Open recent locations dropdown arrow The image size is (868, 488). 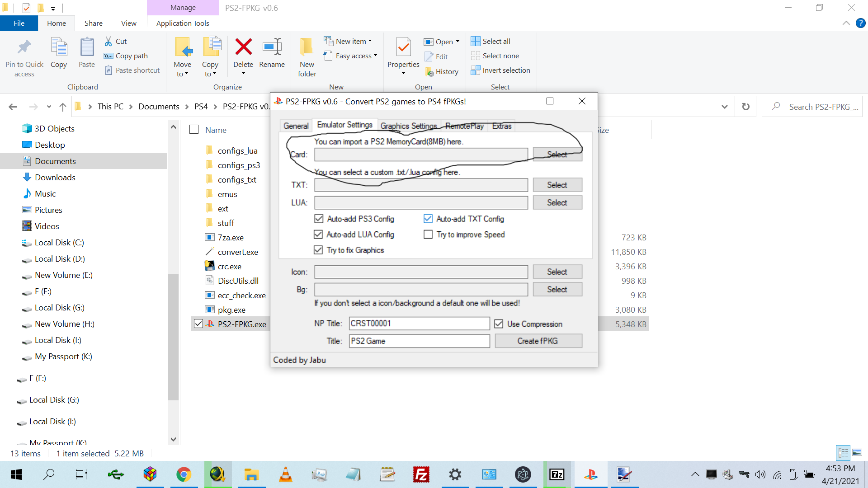[49, 107]
